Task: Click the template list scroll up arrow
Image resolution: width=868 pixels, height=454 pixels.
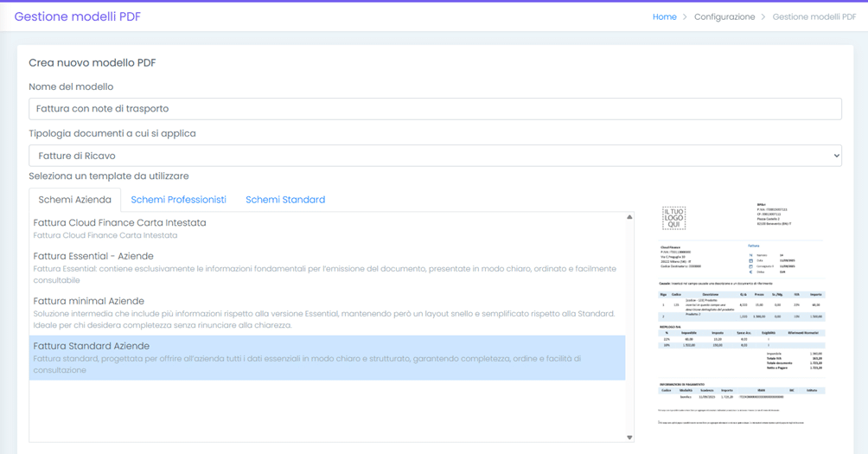Action: (629, 217)
